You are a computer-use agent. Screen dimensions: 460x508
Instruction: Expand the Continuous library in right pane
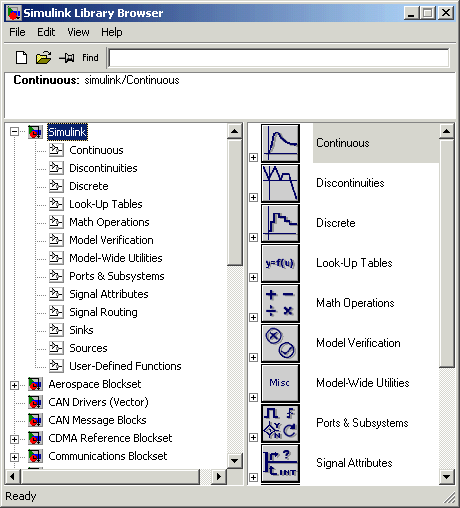[253, 157]
